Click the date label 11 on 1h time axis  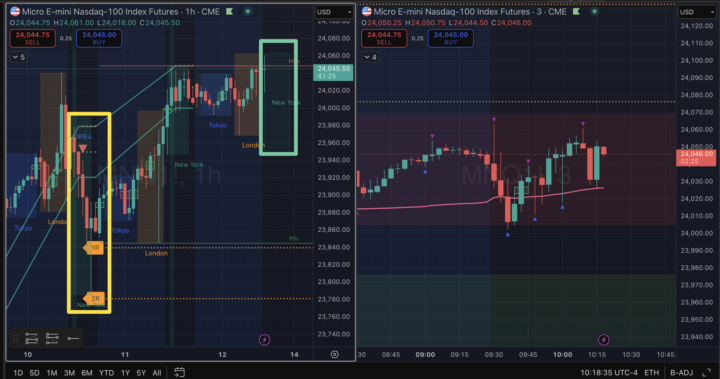(x=125, y=354)
